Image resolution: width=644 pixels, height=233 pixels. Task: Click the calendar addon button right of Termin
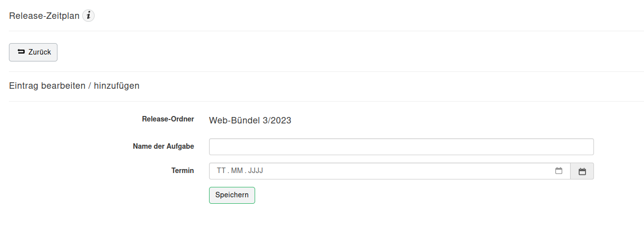pos(582,171)
